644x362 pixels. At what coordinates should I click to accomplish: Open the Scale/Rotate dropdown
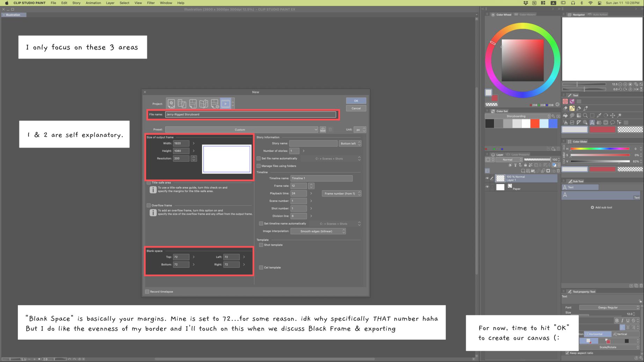coord(609,347)
